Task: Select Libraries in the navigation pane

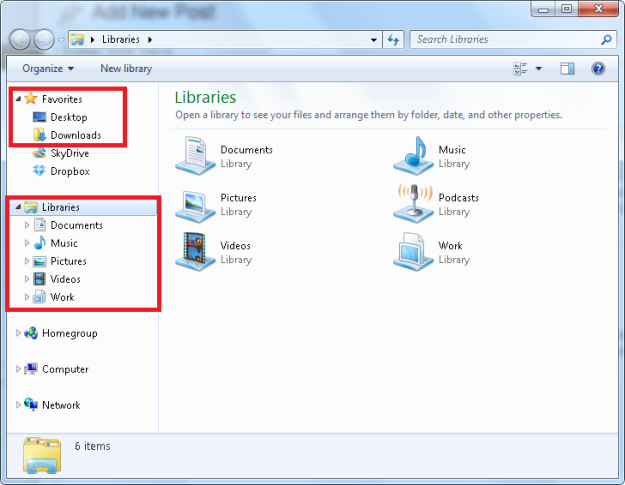Action: (x=82, y=207)
